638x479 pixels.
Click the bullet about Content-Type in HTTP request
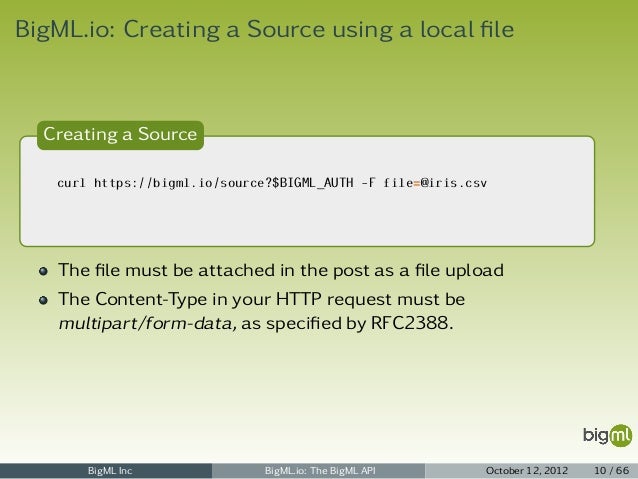tap(262, 311)
